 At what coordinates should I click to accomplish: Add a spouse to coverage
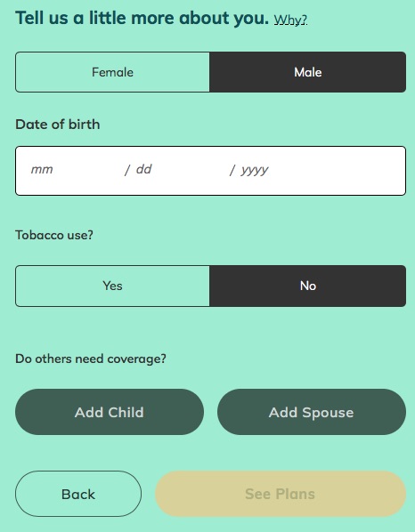[x=312, y=412]
